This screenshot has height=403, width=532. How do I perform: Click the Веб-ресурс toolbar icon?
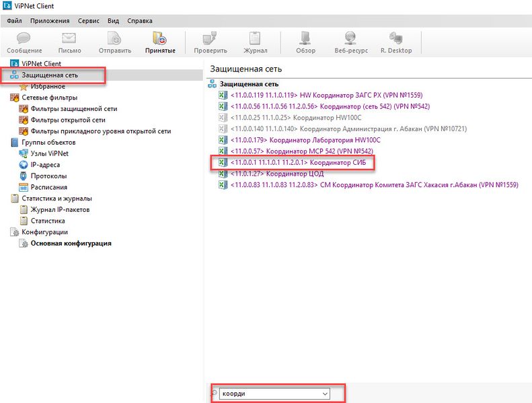click(x=350, y=38)
